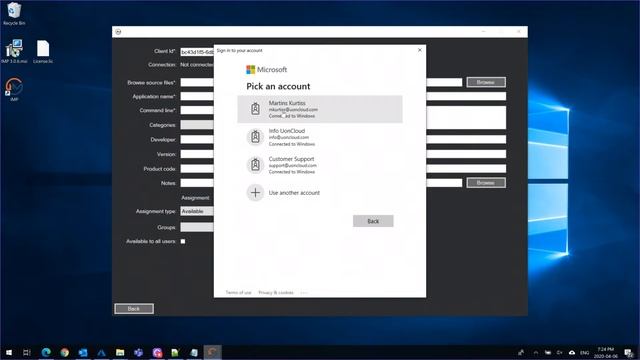The height and width of the screenshot is (360, 640).
Task: Open the Action Center notifications icon
Action: (x=629, y=352)
